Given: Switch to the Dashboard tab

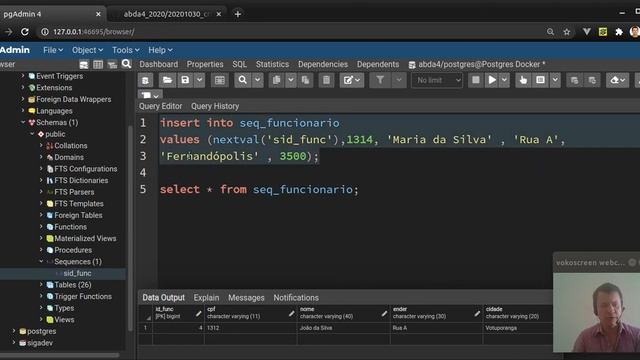Looking at the screenshot, I should click(x=158, y=64).
